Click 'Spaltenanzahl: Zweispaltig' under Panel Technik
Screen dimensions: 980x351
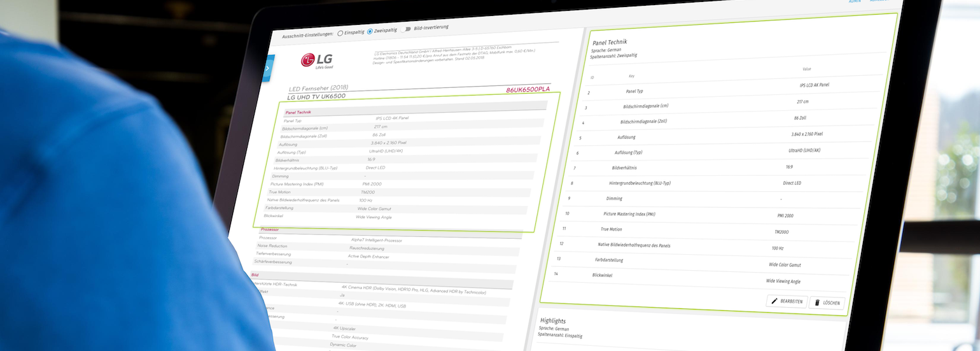click(613, 55)
